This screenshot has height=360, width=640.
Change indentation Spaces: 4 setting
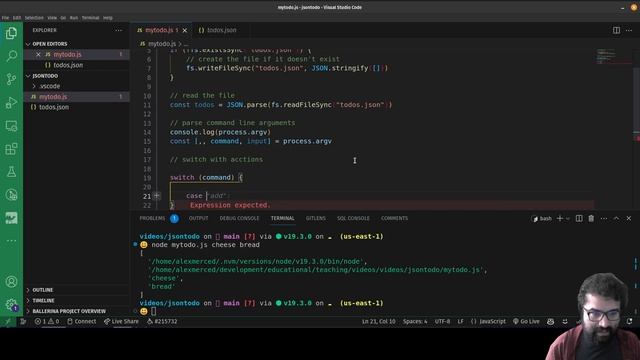tap(415, 322)
